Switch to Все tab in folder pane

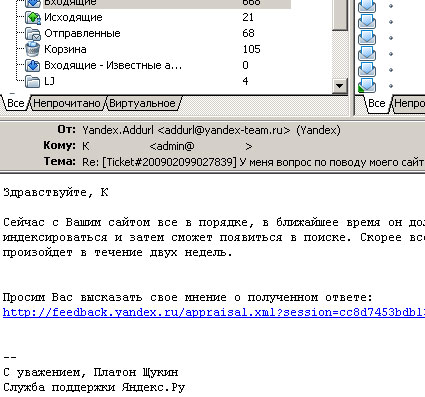tap(15, 103)
